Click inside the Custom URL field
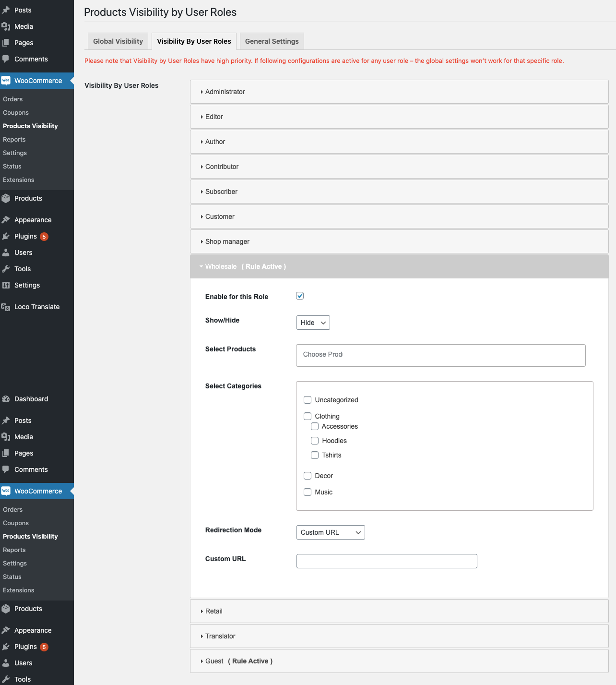Viewport: 616px width, 685px height. click(x=386, y=561)
